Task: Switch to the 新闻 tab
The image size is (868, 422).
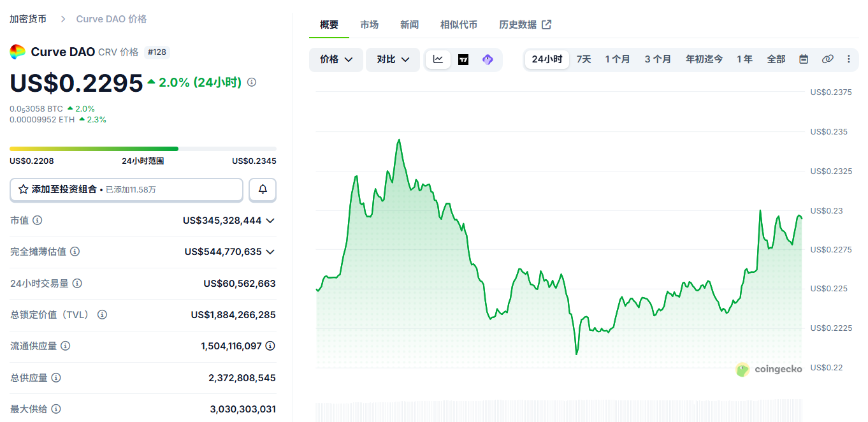Action: [x=410, y=24]
